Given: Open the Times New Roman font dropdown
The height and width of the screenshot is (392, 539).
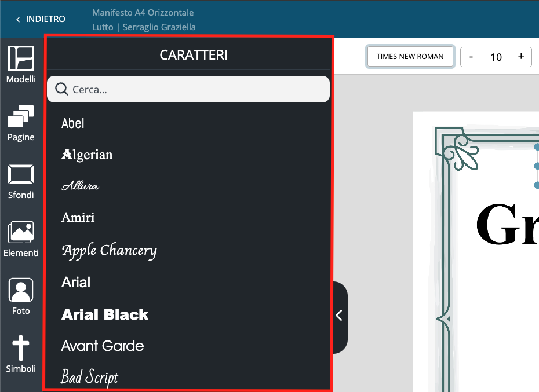Looking at the screenshot, I should [x=410, y=57].
